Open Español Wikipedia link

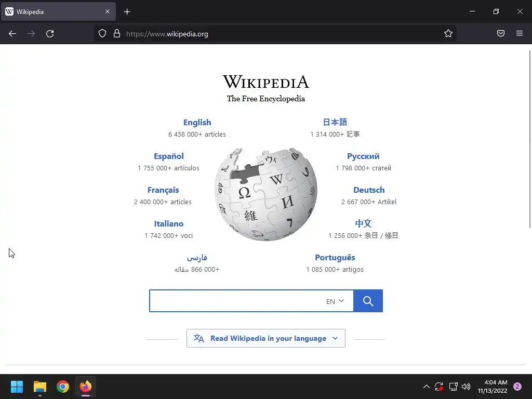(x=169, y=156)
